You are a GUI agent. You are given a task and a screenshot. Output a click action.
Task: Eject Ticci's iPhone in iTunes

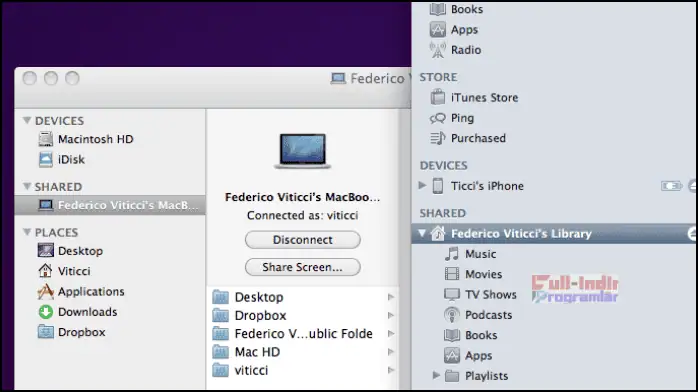point(693,186)
